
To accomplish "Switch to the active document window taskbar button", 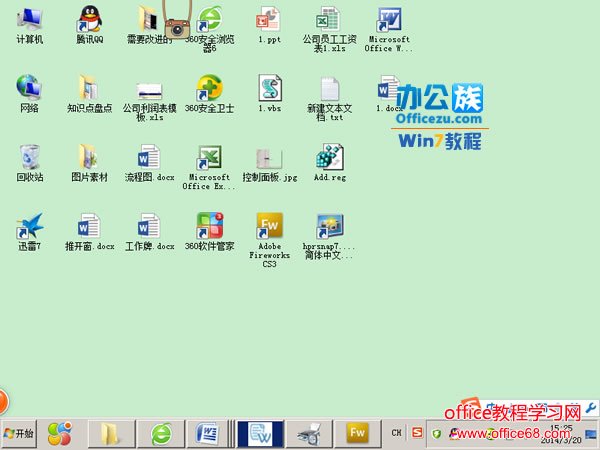I will pos(260,434).
